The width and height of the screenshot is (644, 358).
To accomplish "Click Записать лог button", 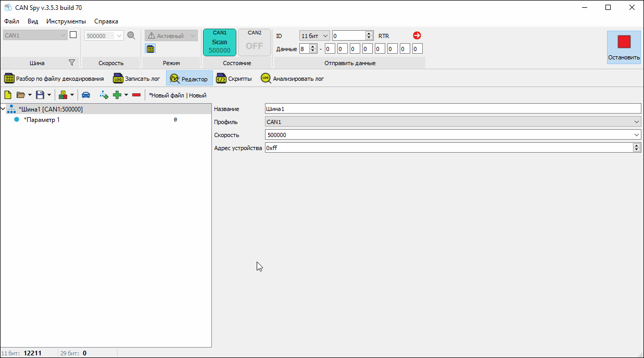I will pos(137,79).
